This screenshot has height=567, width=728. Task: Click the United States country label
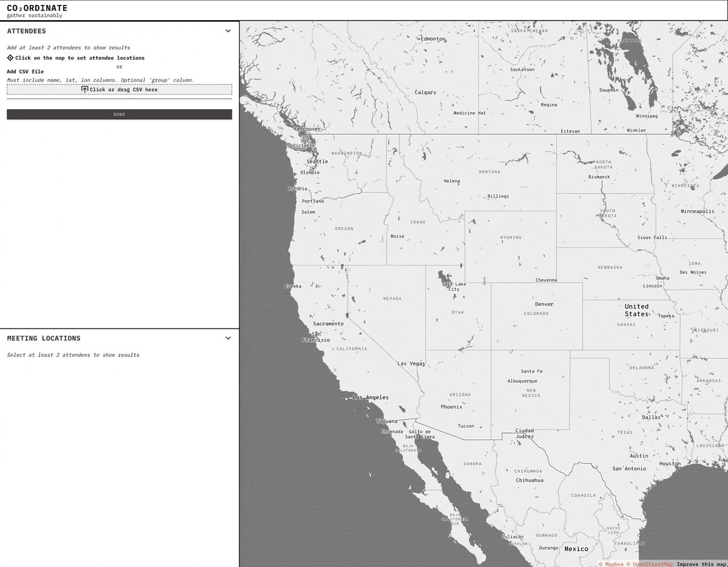pos(637,310)
